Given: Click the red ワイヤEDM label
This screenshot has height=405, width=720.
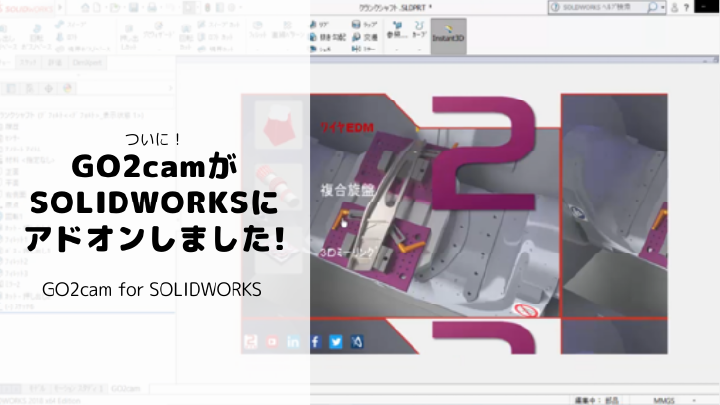Looking at the screenshot, I should coord(347,127).
